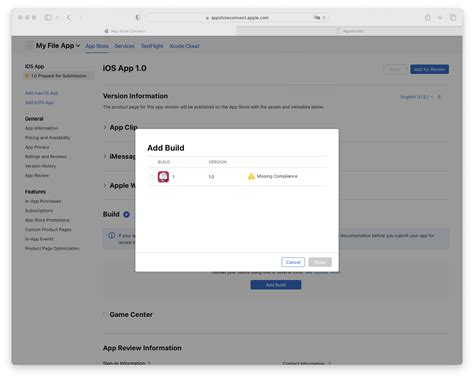Click the Missing Compliance warning triangle icon
The height and width of the screenshot is (379, 474).
point(251,176)
